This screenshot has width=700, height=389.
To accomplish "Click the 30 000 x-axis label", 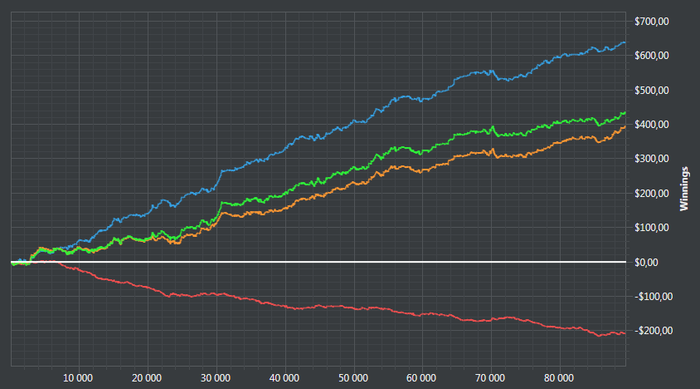I will 215,378.
